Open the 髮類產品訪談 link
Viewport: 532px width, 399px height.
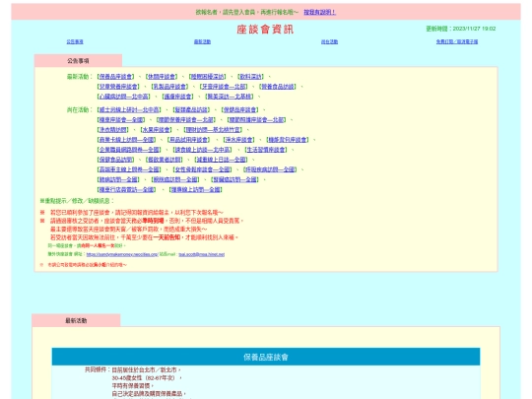[x=191, y=110]
